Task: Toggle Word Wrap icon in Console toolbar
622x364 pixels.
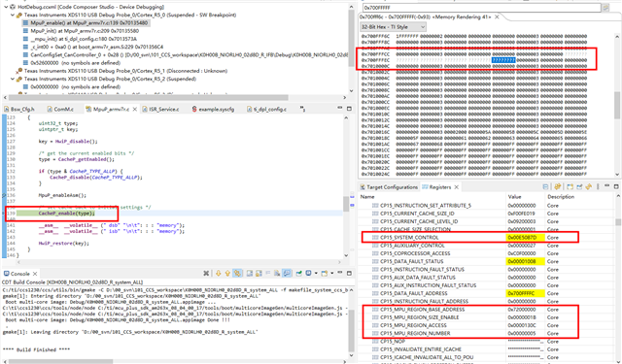Action: (x=268, y=273)
